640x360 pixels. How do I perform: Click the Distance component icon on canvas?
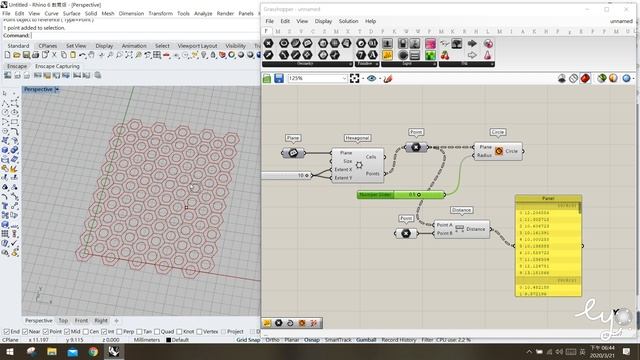click(460, 228)
